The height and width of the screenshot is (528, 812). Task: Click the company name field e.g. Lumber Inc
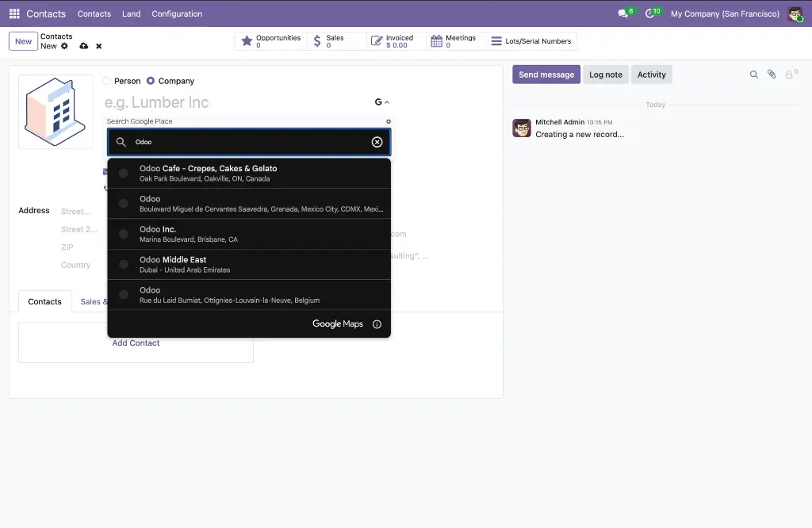click(x=238, y=102)
